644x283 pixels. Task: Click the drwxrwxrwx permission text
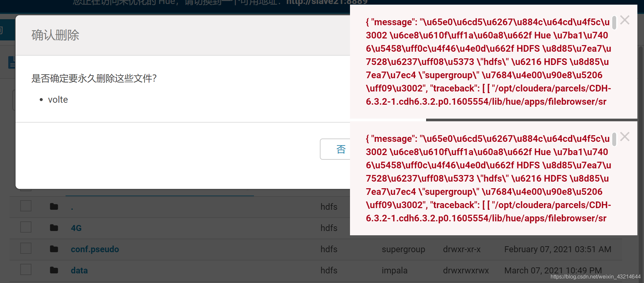tap(466, 270)
